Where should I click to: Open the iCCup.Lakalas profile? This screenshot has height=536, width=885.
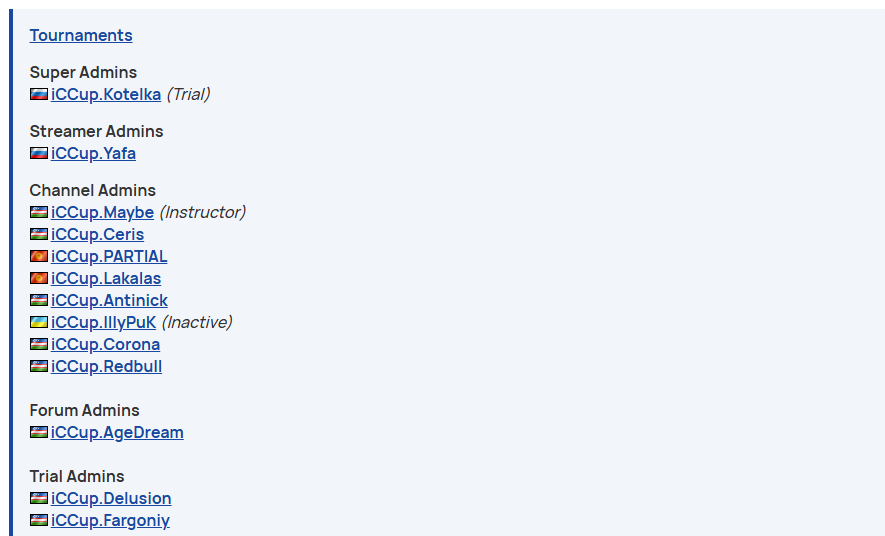(106, 278)
